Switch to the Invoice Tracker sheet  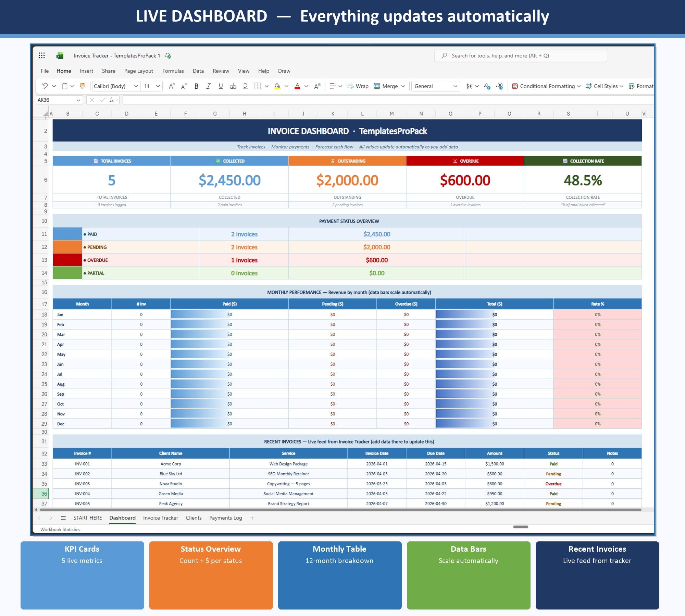[161, 518]
